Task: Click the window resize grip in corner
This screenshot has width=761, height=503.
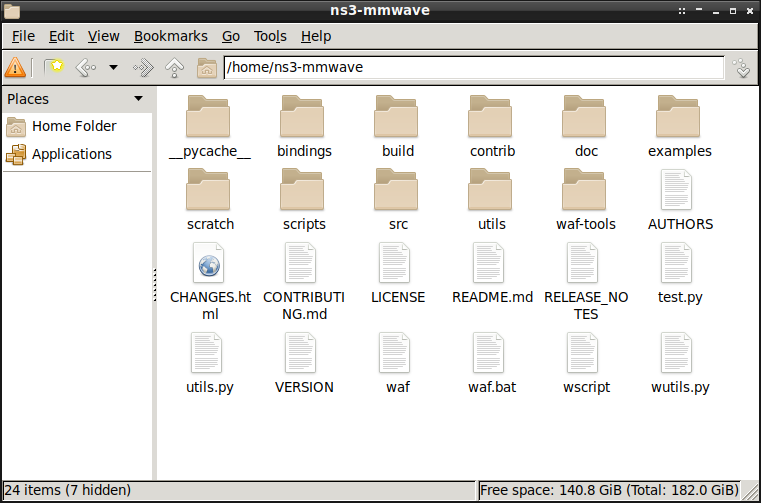Action: [751, 492]
